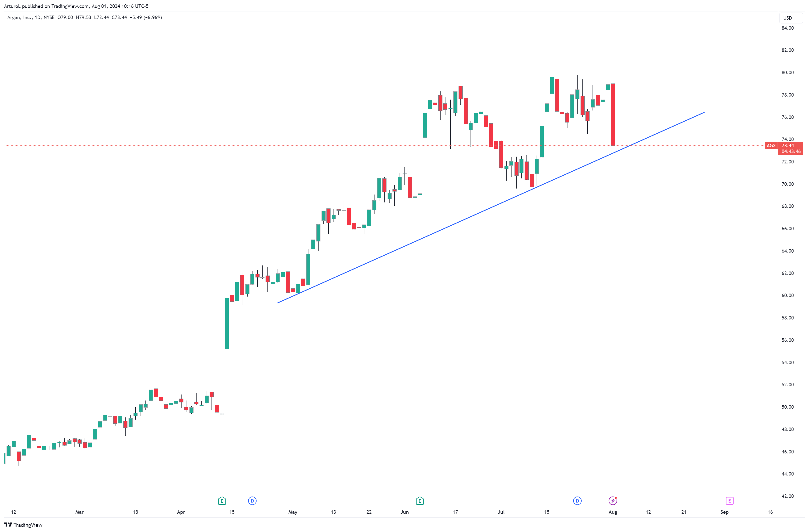Click the Apr label on time axis

(x=181, y=512)
